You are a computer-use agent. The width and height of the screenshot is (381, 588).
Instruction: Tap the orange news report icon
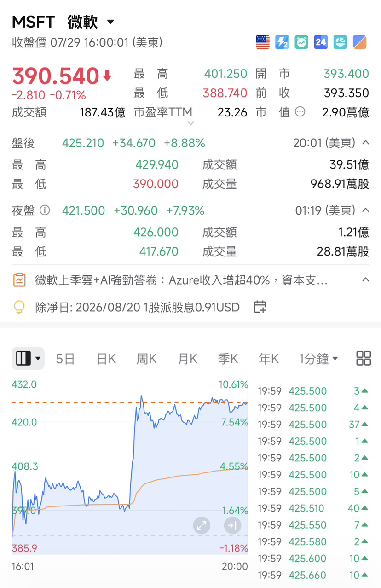click(x=19, y=280)
